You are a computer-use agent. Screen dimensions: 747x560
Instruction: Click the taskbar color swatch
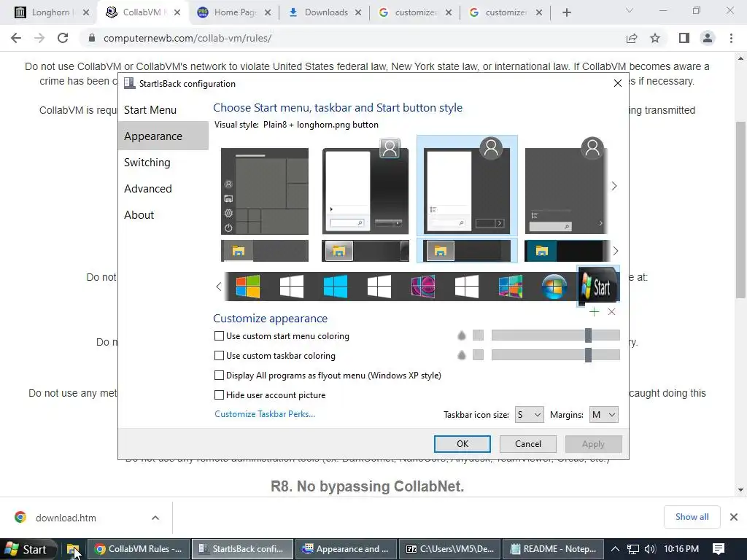[x=479, y=355]
